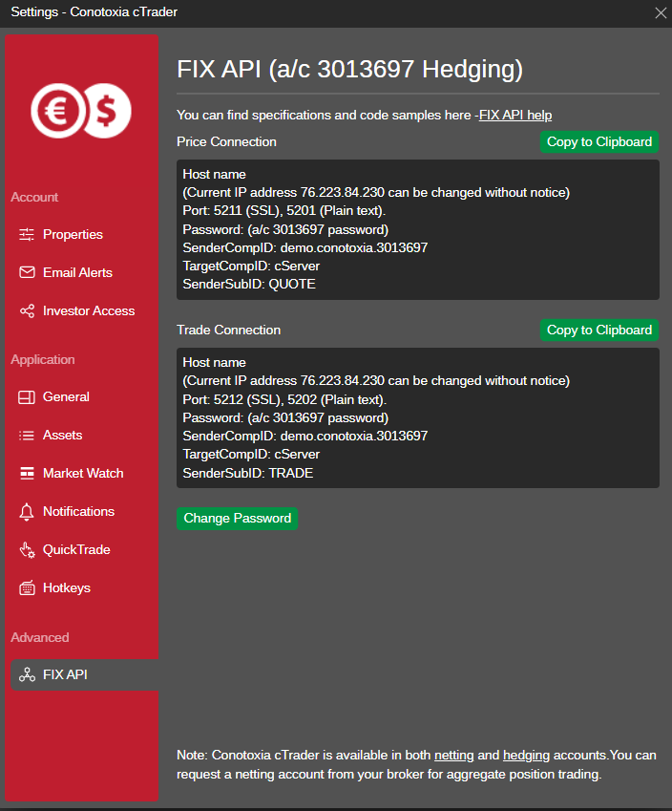The width and height of the screenshot is (672, 811).
Task: Click the Settings - Conotoxia cTrader title
Action: [x=94, y=11]
